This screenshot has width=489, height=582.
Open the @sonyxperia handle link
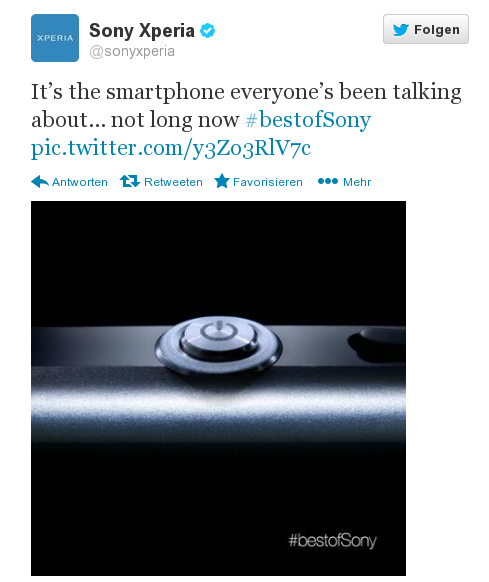[x=132, y=51]
